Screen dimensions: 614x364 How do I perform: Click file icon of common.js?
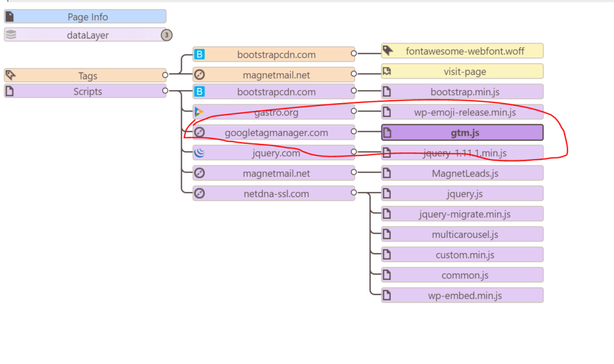tap(387, 275)
